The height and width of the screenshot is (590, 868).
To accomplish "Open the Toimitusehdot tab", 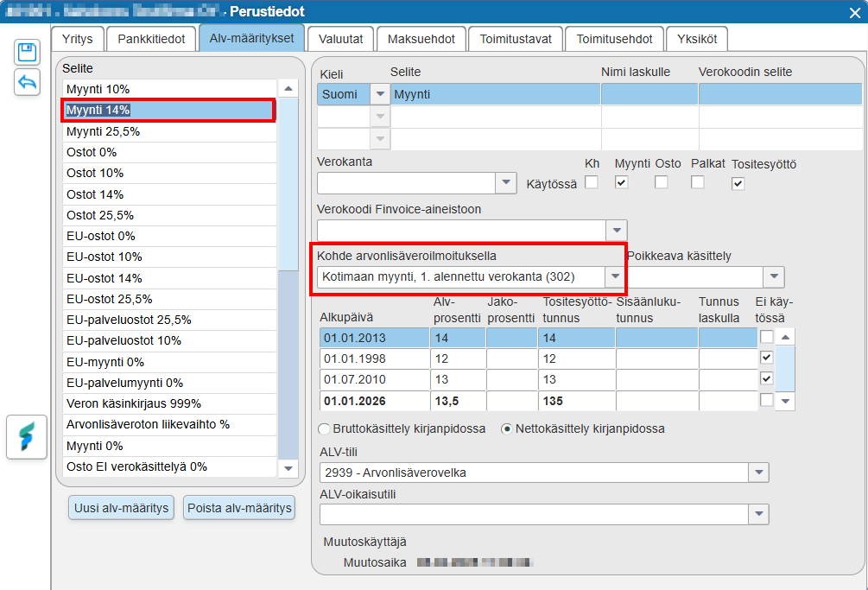I will click(x=614, y=39).
